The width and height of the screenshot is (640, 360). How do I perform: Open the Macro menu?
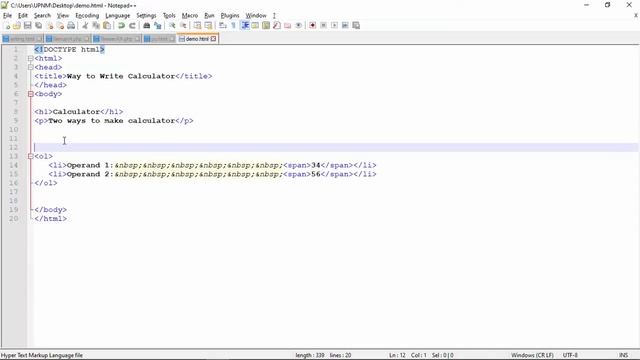(x=190, y=16)
